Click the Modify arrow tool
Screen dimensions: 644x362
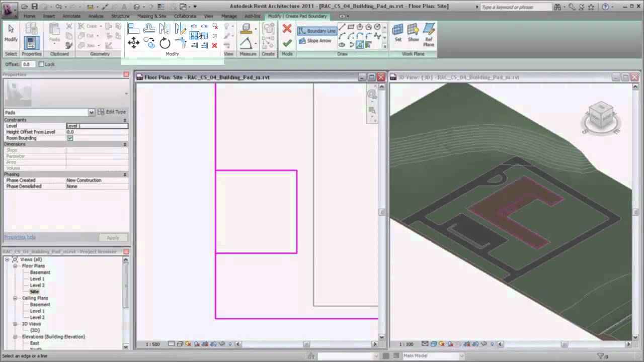(11, 33)
